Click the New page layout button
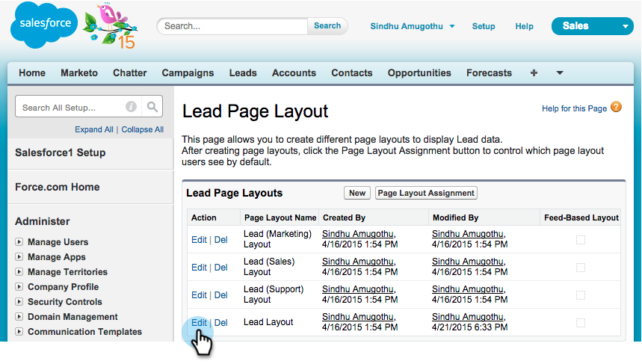The image size is (642, 364). point(357,193)
